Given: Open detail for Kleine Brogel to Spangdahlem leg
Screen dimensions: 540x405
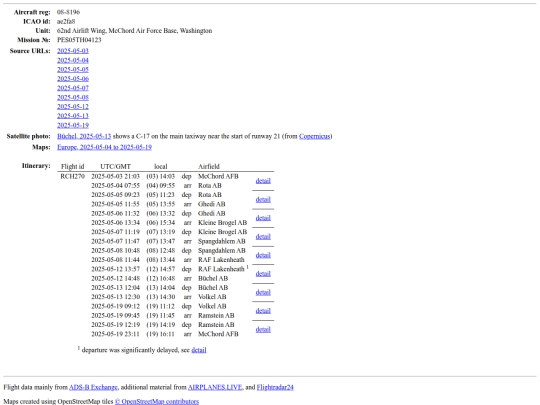Looking at the screenshot, I should (263, 237).
